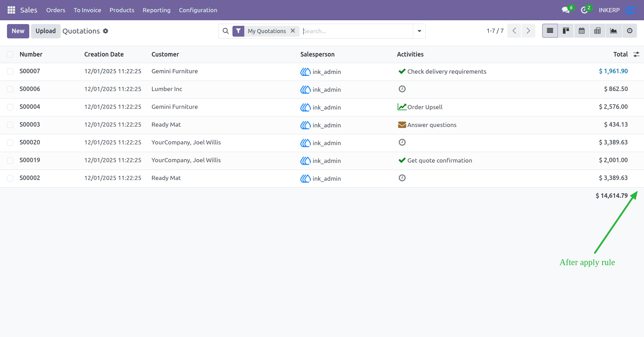Open the Configuration menu
This screenshot has width=644, height=337.
(x=198, y=10)
